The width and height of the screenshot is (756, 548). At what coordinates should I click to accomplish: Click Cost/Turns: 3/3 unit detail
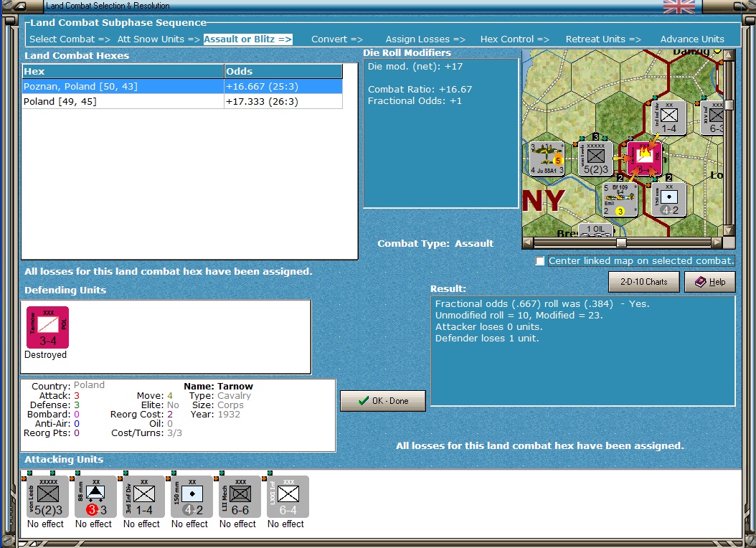[x=146, y=433]
